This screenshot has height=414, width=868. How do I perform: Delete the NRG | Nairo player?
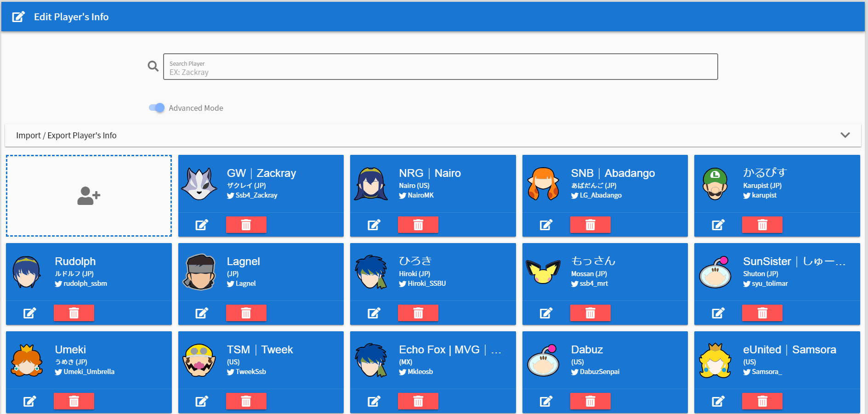(418, 225)
